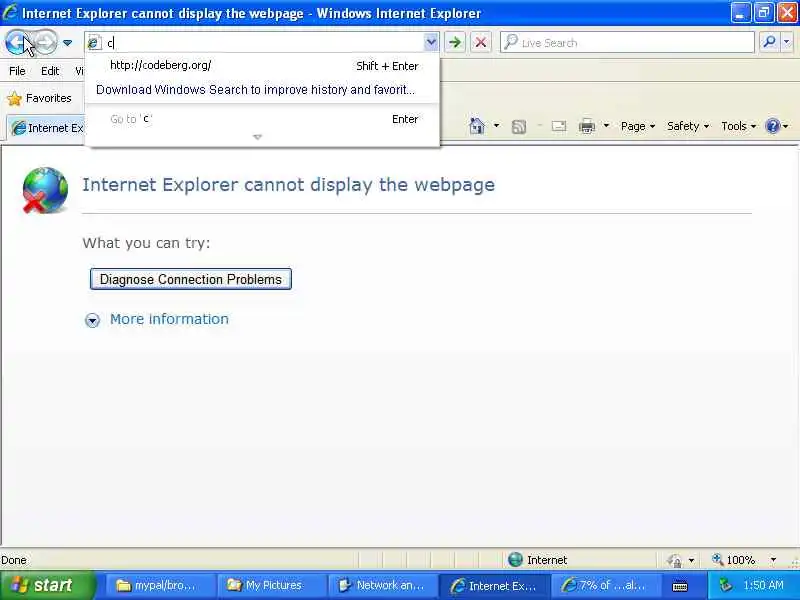This screenshot has height=600, width=800.
Task: Click the Print icon
Action: 587,126
